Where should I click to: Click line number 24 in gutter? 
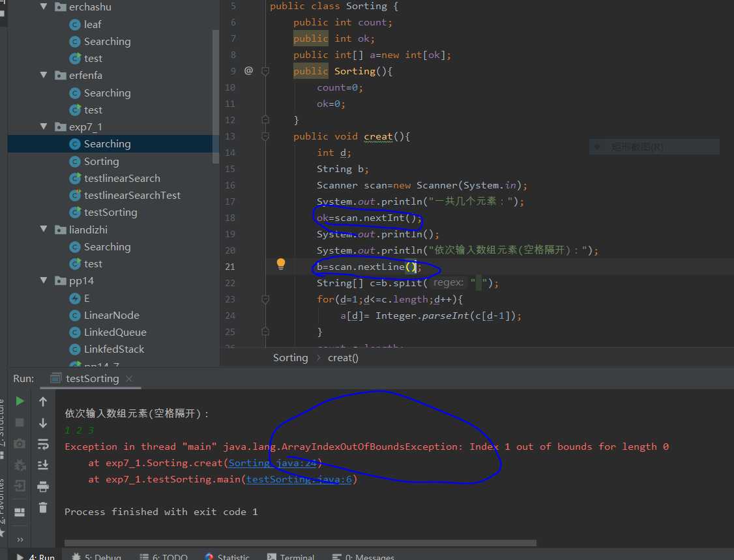pyautogui.click(x=230, y=316)
